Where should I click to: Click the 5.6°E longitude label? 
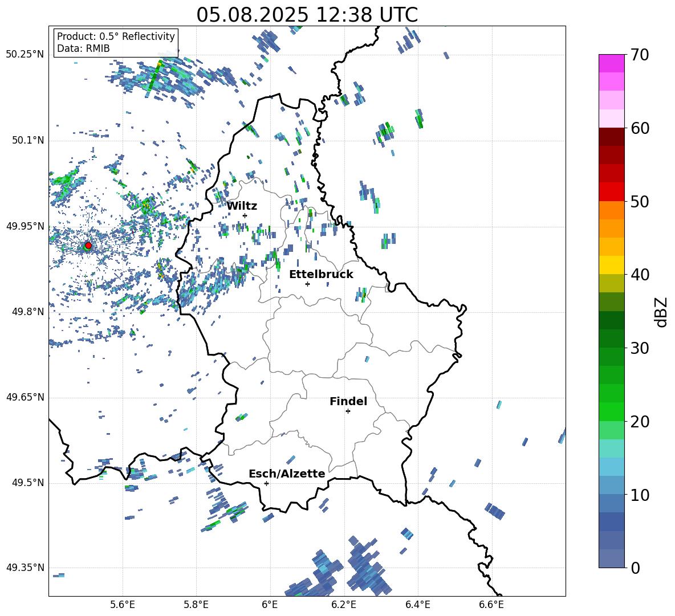click(x=123, y=605)
